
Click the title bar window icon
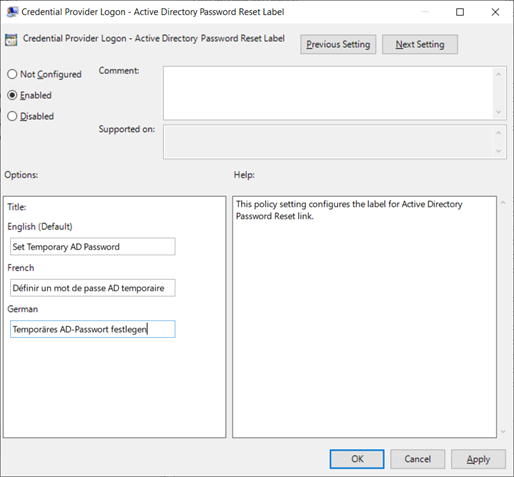click(12, 12)
